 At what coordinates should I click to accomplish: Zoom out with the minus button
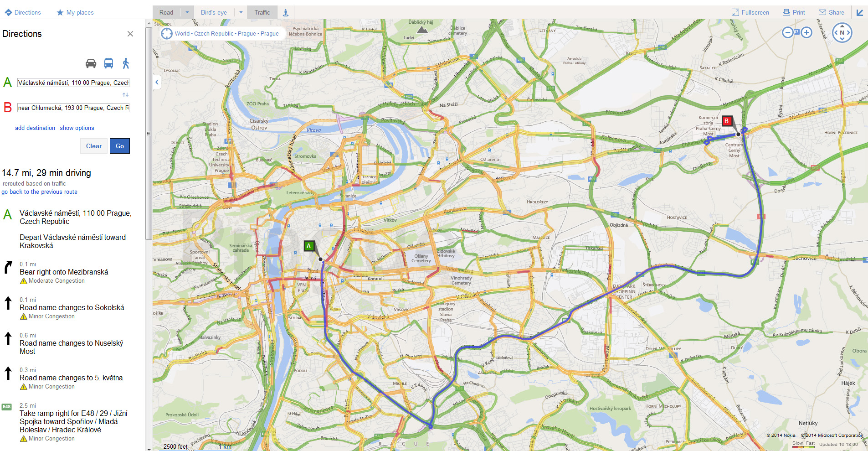coord(788,32)
